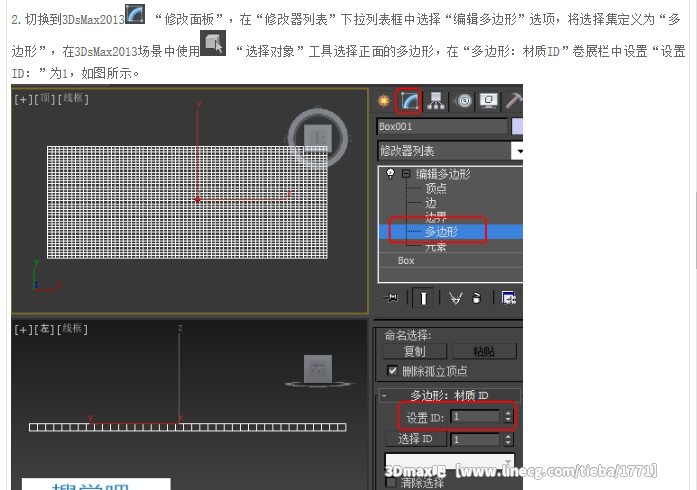Open the [顶] viewport view menu
The width and height of the screenshot is (697, 490).
pyautogui.click(x=44, y=99)
